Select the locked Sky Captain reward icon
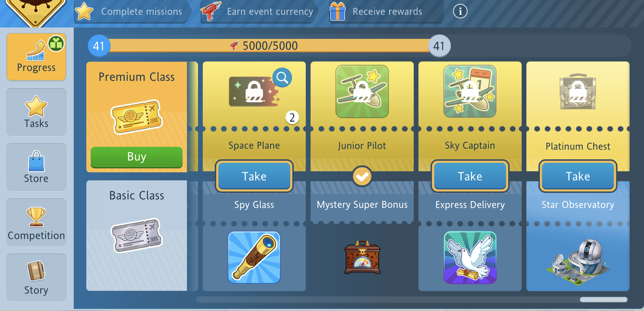This screenshot has height=311, width=644. (x=470, y=91)
